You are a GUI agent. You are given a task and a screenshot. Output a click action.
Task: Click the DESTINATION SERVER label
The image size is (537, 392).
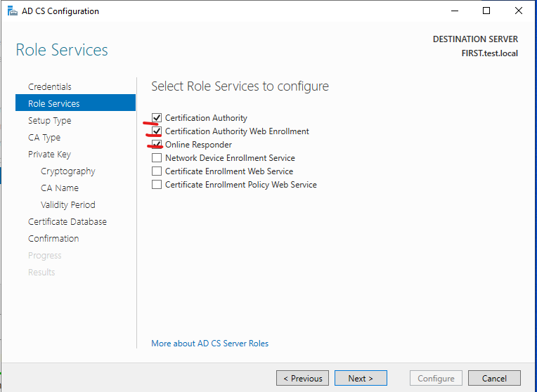(475, 39)
